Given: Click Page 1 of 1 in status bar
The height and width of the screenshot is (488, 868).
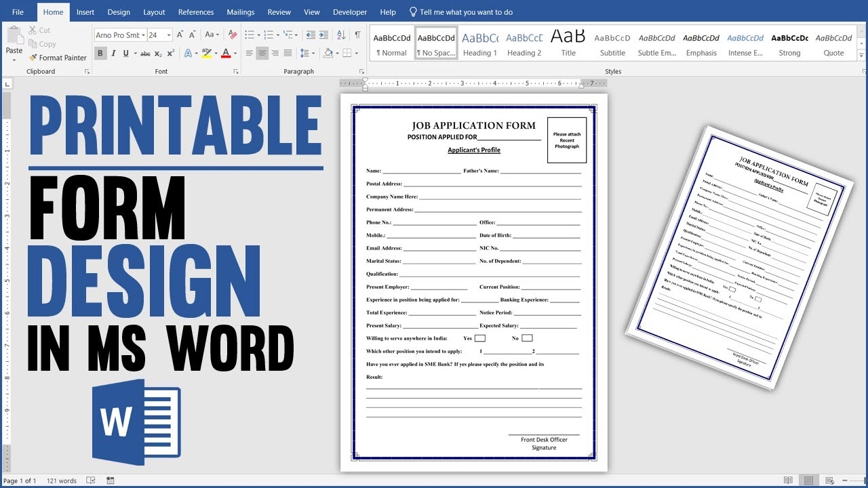Looking at the screenshot, I should tap(20, 481).
